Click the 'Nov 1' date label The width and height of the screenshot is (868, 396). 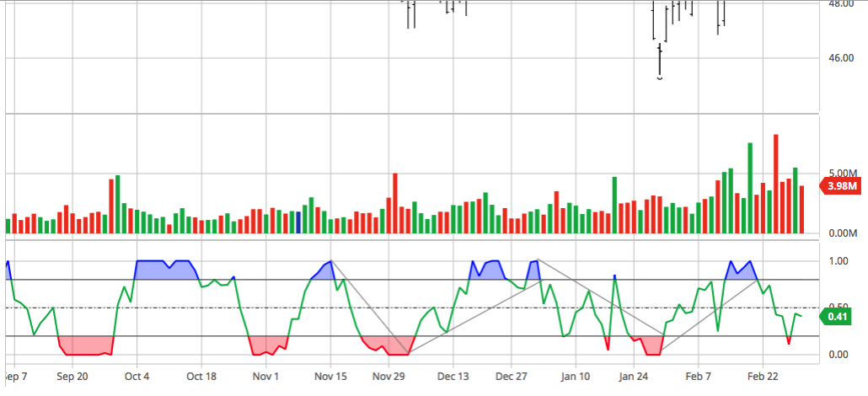[x=265, y=376]
